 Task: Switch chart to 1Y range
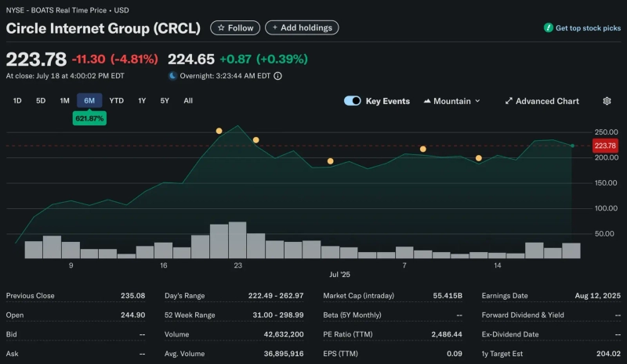(142, 101)
